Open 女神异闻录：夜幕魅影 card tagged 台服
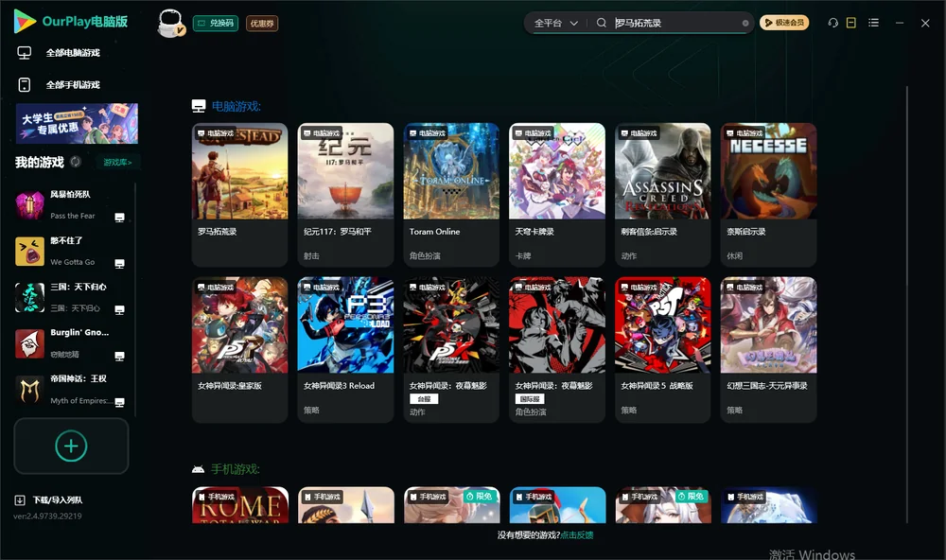The image size is (946, 560). (x=451, y=350)
